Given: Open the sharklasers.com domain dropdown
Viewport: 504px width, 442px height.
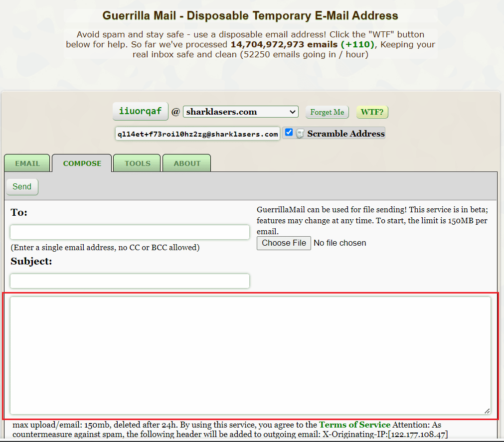Looking at the screenshot, I should click(240, 112).
